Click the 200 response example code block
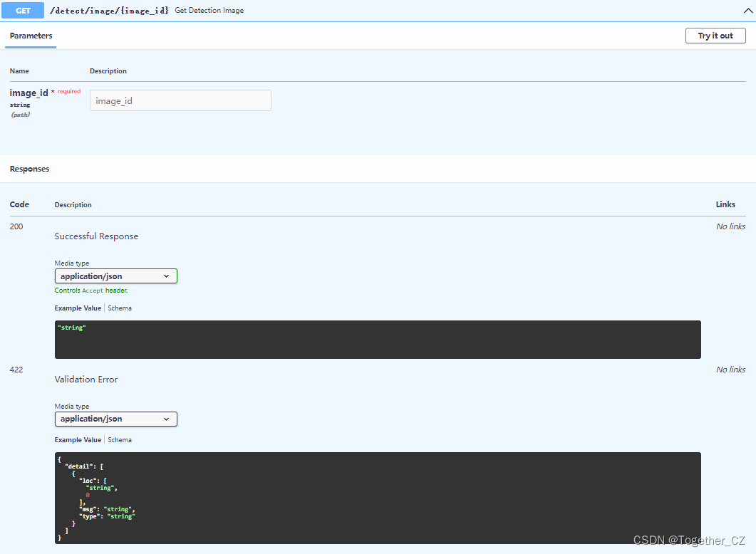Screen dimensions: 756x554 point(378,340)
